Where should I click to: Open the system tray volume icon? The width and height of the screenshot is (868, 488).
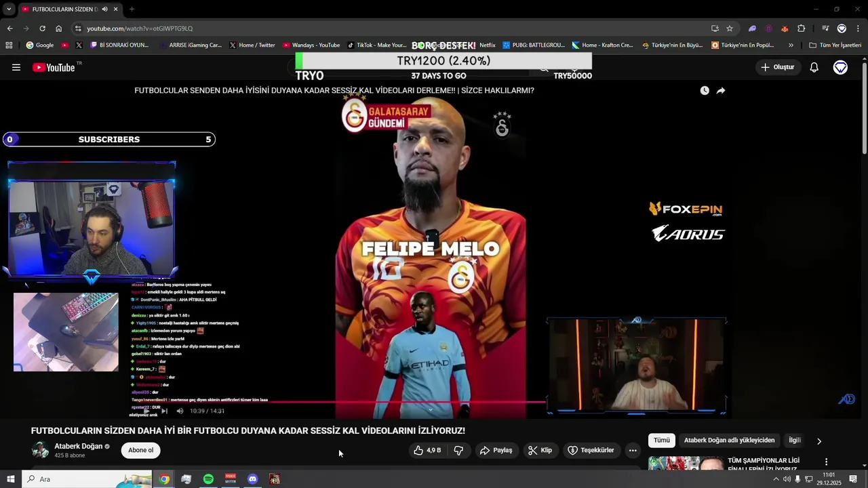787,479
